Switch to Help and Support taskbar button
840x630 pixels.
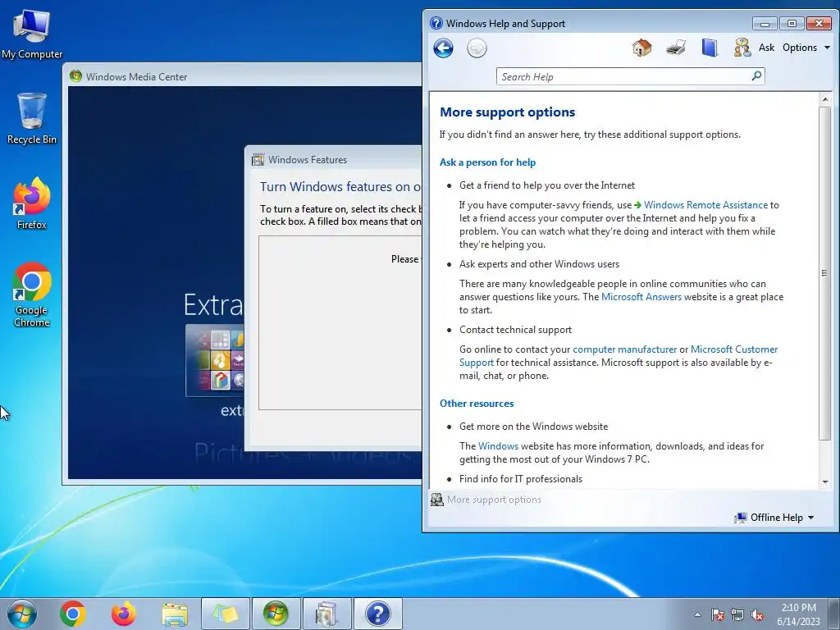377,614
